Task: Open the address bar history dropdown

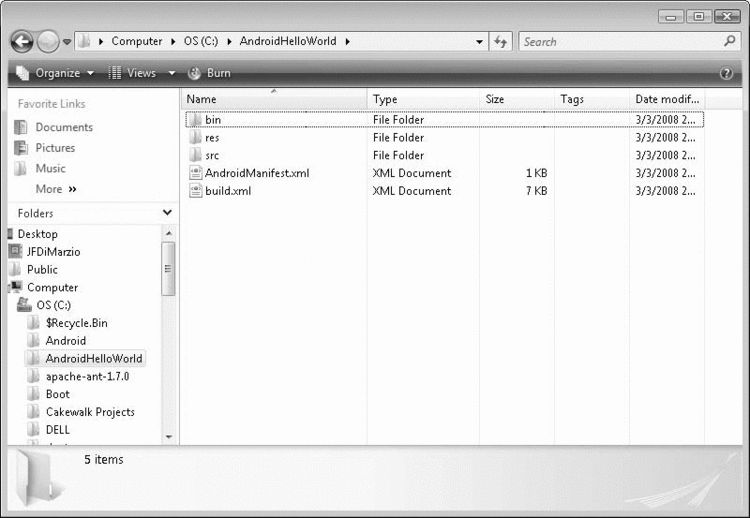Action: coord(479,42)
